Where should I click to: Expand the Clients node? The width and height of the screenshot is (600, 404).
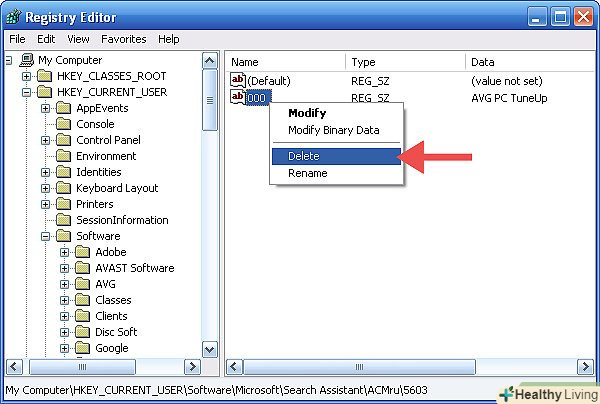[64, 316]
